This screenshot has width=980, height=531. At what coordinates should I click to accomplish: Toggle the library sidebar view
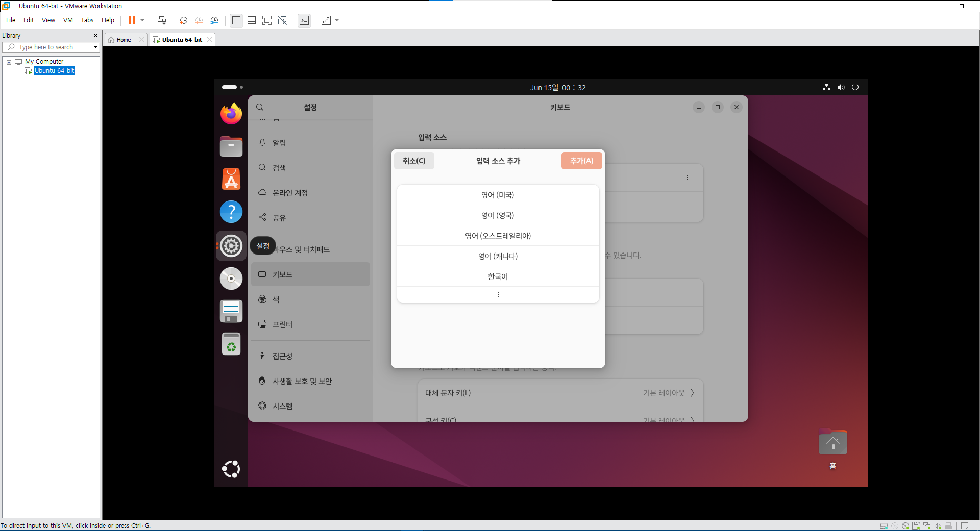click(236, 20)
